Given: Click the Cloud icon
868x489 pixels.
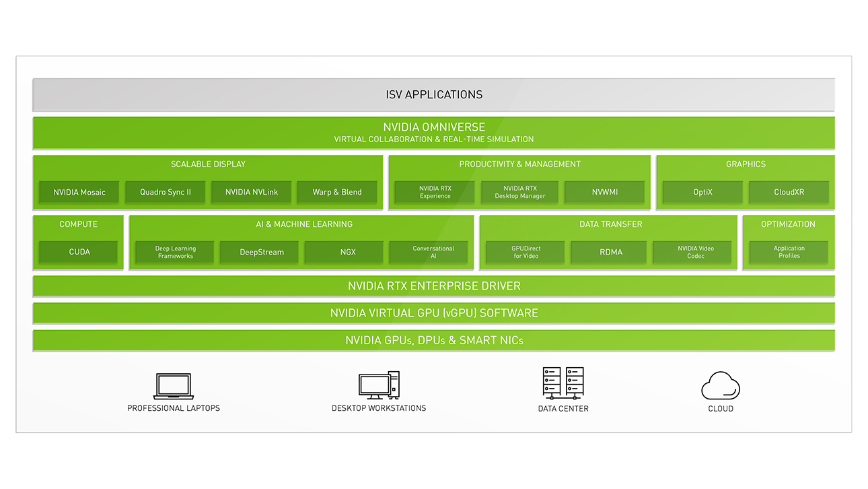Looking at the screenshot, I should pos(721,387).
